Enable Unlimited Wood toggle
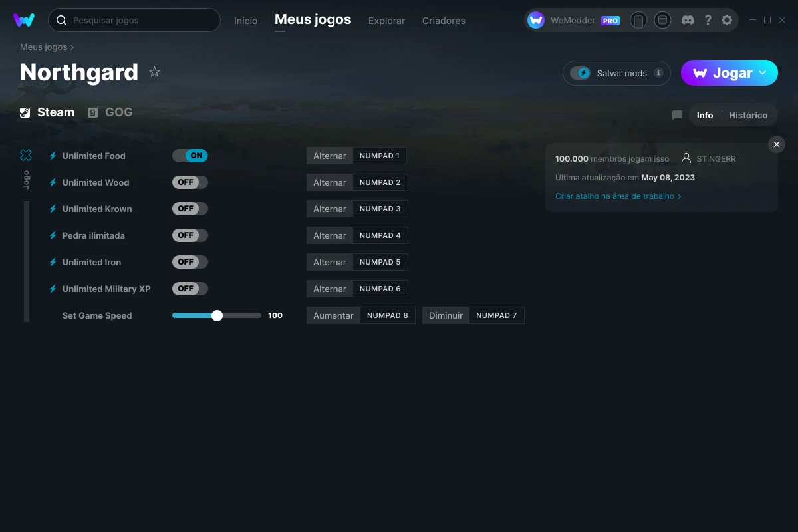 point(190,182)
